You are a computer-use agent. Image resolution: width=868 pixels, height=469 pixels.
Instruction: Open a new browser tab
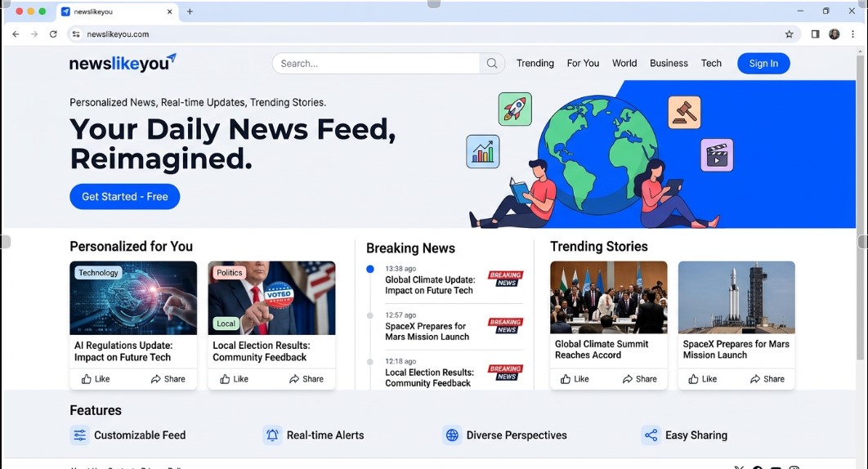(x=190, y=11)
